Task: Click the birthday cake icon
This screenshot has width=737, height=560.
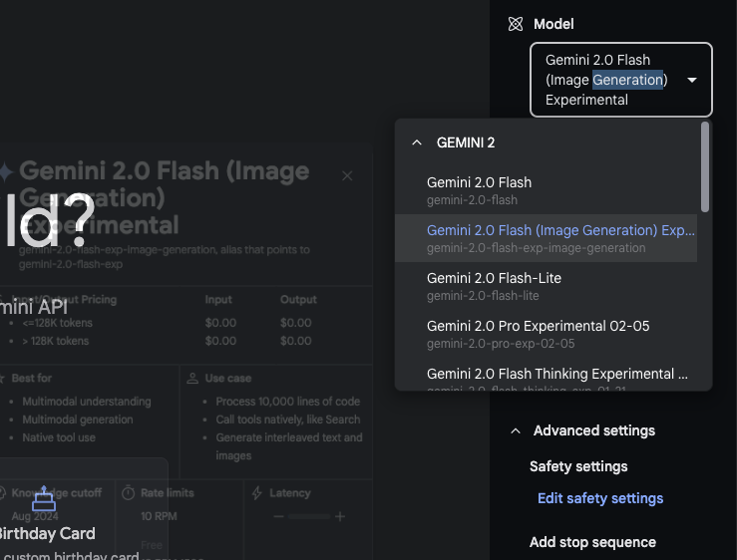Action: pos(44,499)
